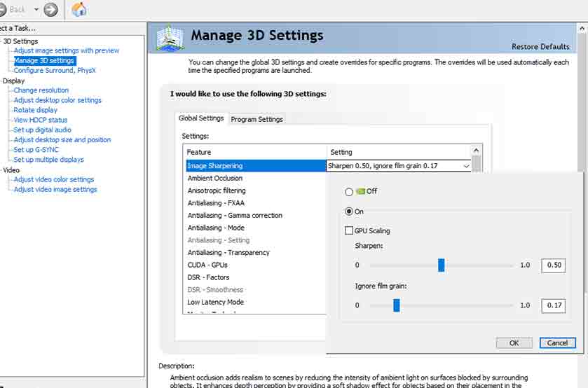This screenshot has width=588, height=388.
Task: Open Set up digital audio
Action: pyautogui.click(x=42, y=130)
